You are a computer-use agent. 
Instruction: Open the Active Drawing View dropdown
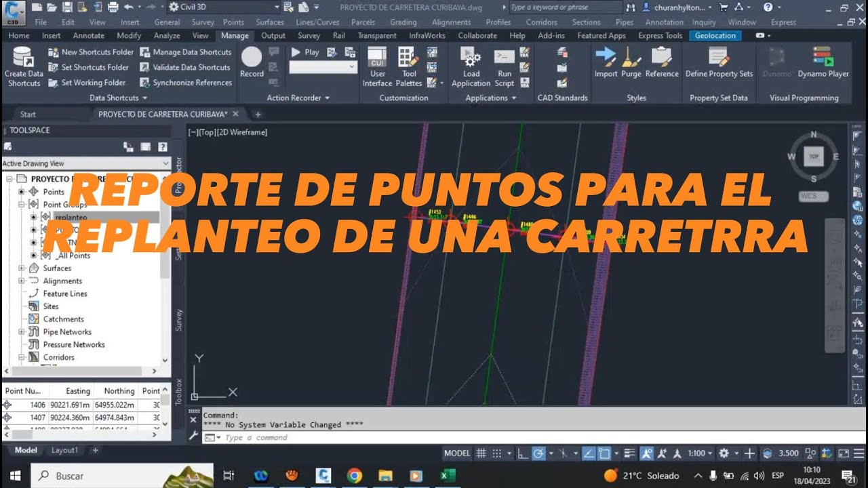click(x=85, y=163)
